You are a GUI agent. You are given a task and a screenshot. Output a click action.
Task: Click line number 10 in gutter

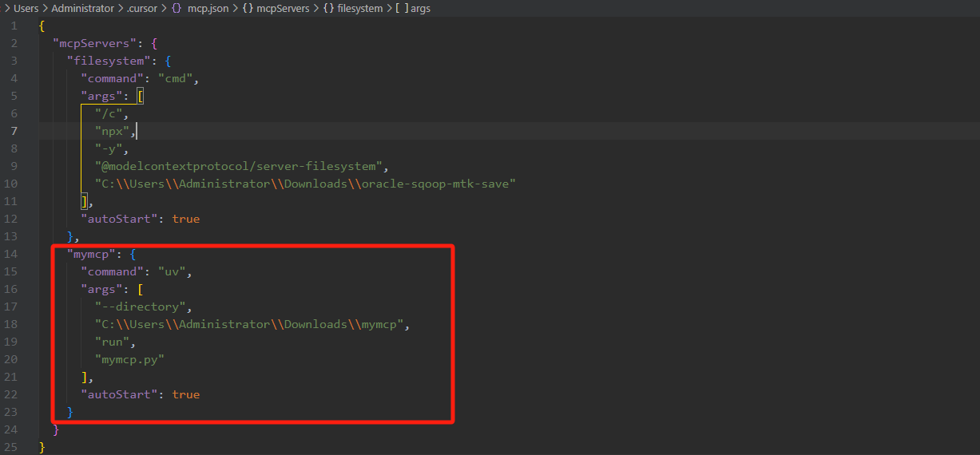click(11, 184)
